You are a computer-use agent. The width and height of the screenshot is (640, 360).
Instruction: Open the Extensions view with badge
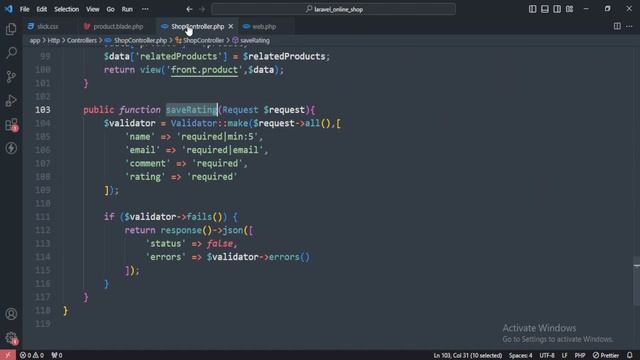click(11, 124)
